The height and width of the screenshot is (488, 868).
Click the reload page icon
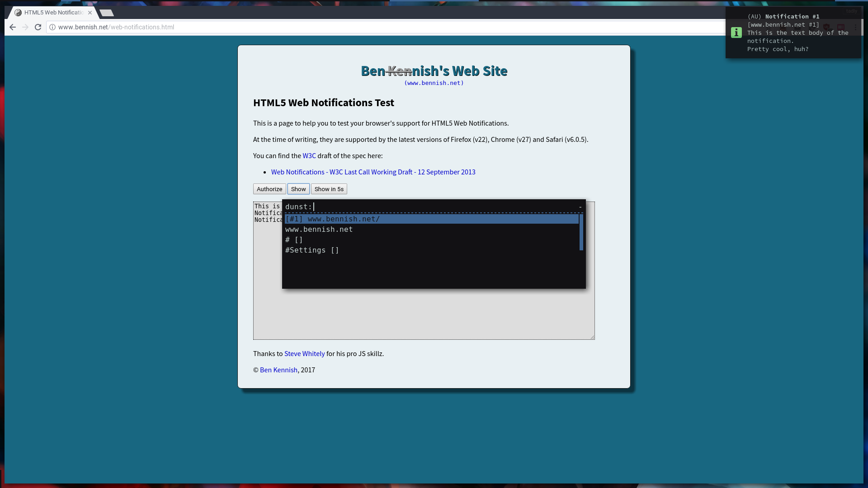[x=38, y=27]
